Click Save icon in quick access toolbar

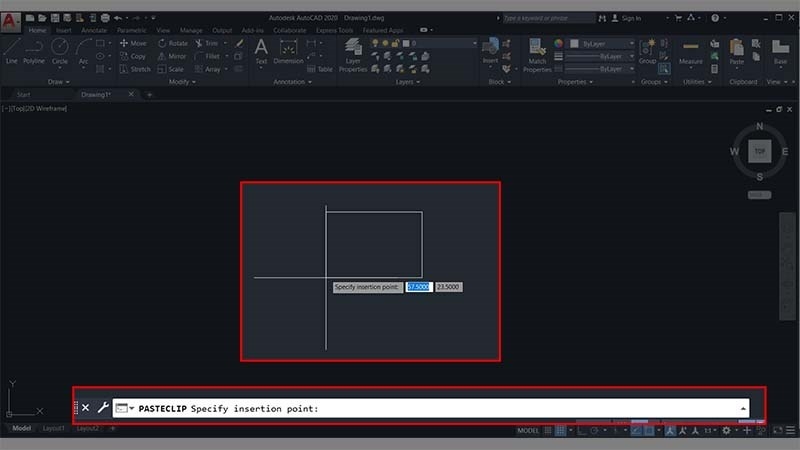[55, 18]
